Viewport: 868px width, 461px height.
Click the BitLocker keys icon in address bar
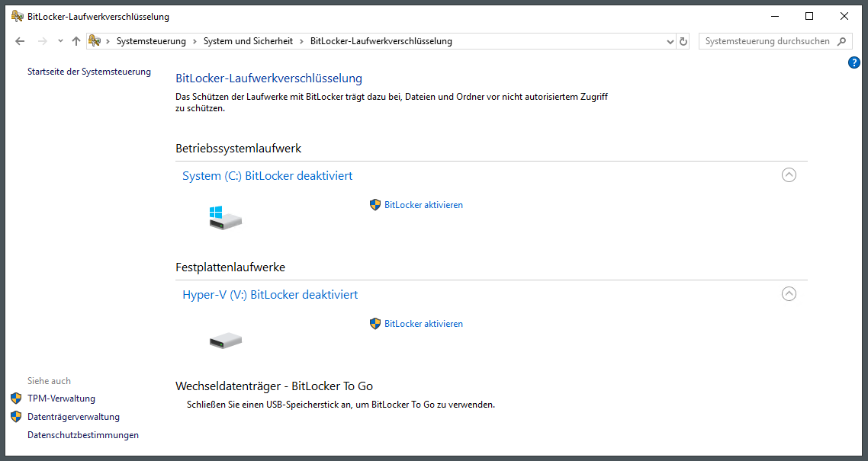[x=95, y=41]
